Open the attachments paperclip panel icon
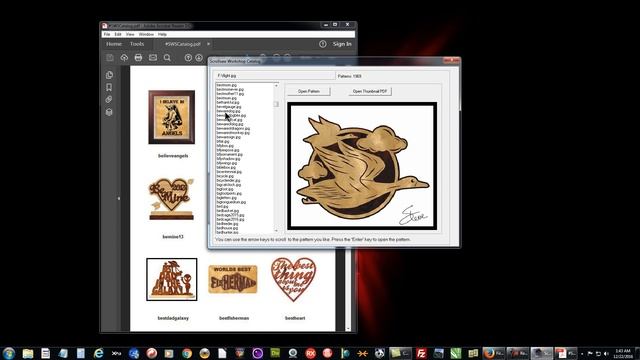 coord(109,100)
